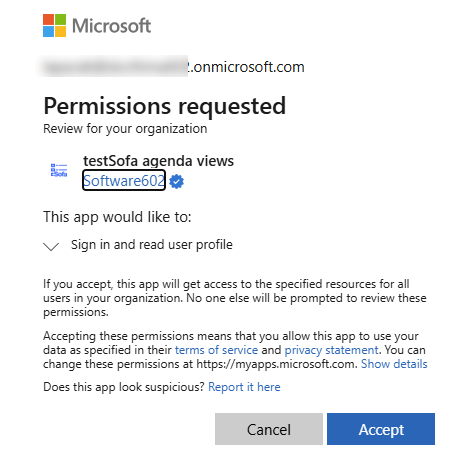Open the privacy statement link
465x463 pixels.
tap(331, 350)
